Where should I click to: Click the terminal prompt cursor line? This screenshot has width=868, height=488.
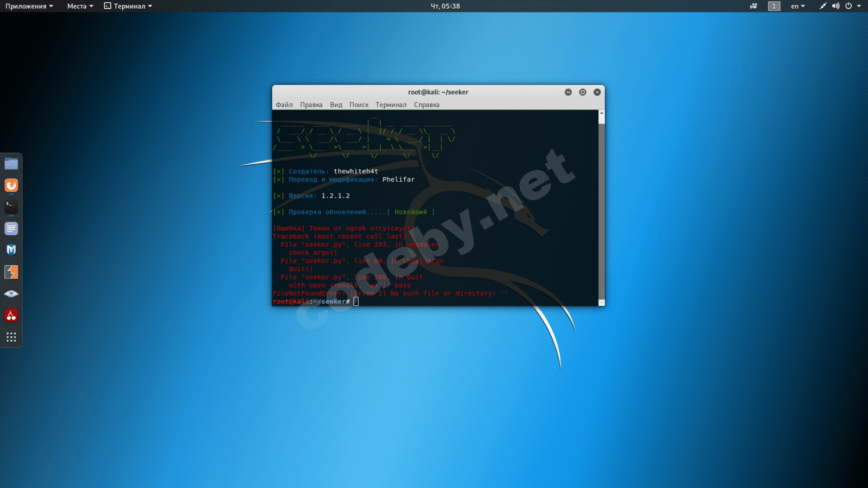click(x=316, y=301)
